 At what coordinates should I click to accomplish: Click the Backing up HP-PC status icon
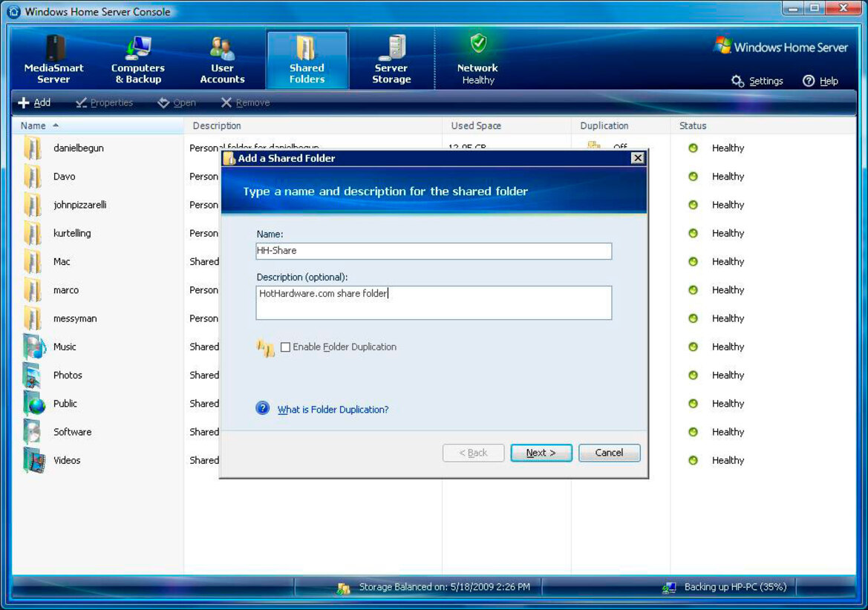coord(669,588)
